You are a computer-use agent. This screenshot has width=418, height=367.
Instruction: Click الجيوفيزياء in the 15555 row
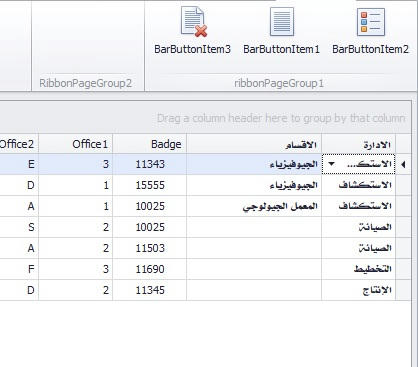tap(254, 185)
